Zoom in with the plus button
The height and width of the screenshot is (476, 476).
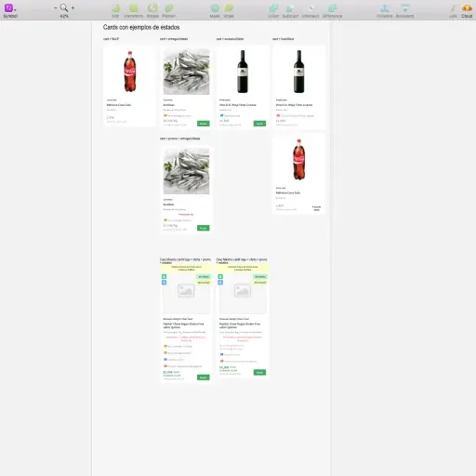pos(73,7)
